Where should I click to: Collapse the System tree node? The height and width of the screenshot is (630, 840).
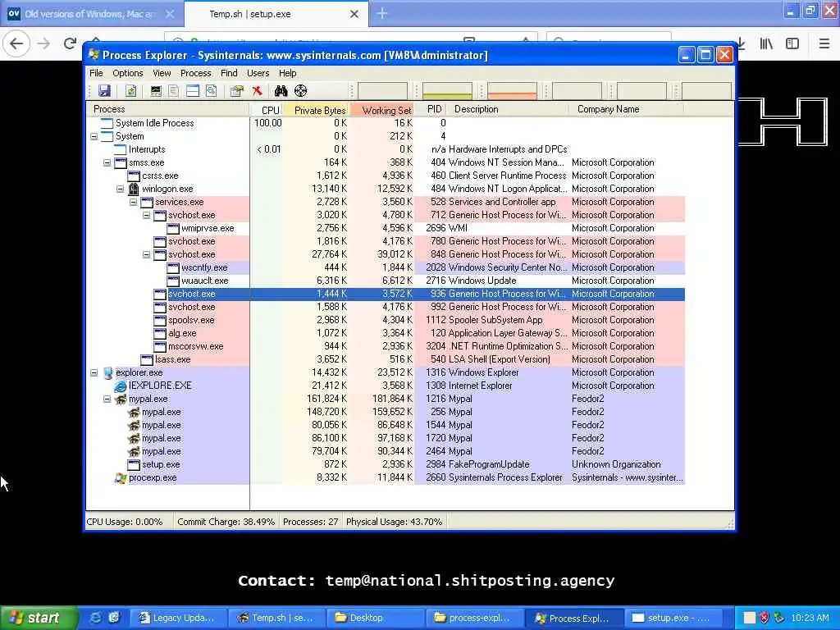pyautogui.click(x=94, y=137)
